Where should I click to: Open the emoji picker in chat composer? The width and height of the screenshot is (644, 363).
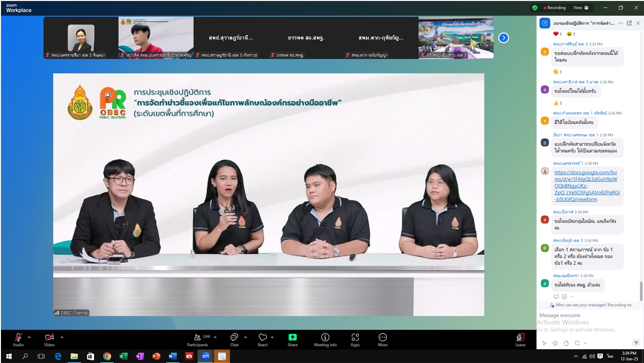coord(555,343)
